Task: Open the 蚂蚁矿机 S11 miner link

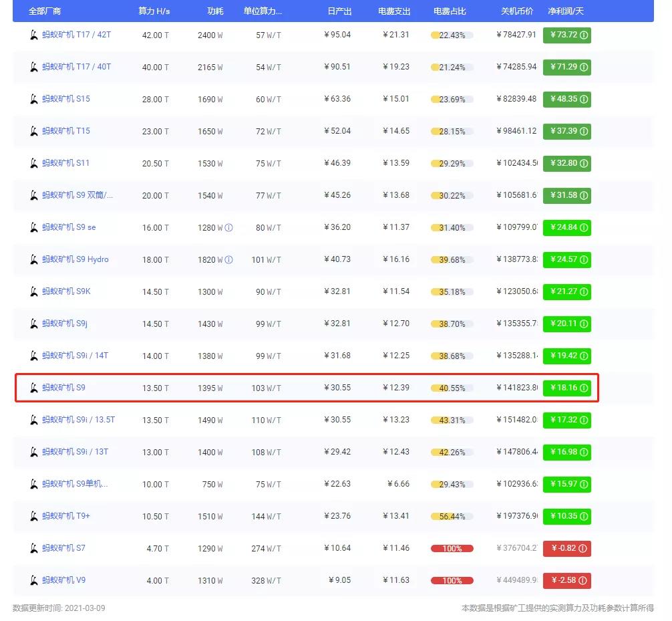Action: tap(65, 163)
